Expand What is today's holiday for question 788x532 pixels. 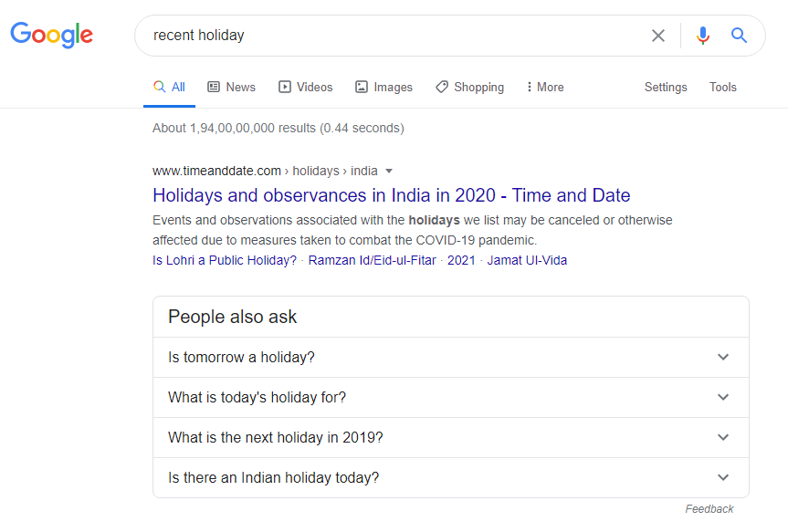(451, 397)
